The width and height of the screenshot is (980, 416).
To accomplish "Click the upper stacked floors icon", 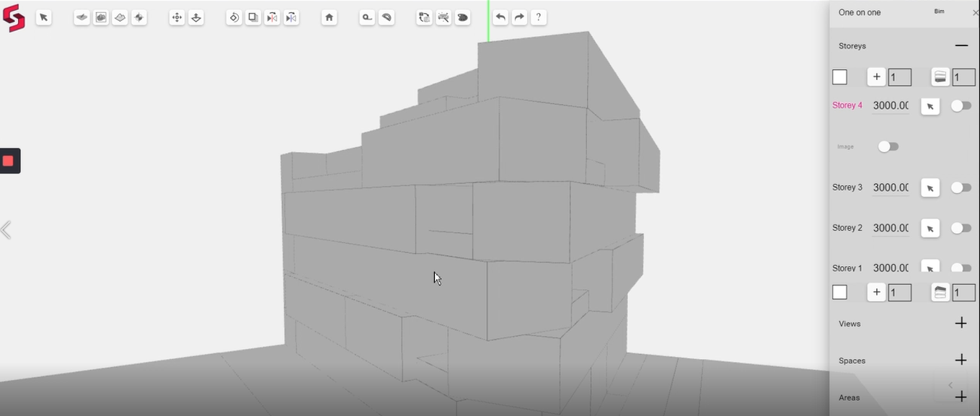I will (940, 77).
